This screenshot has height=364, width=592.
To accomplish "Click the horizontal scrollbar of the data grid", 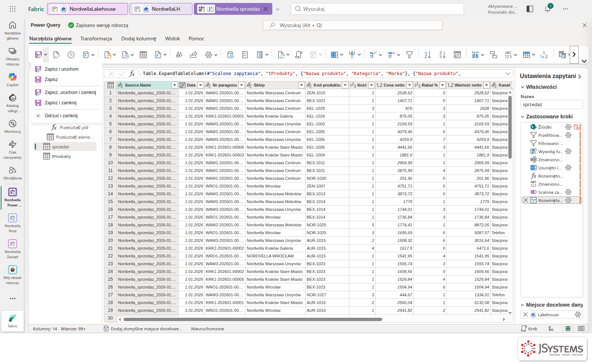I will (253, 319).
